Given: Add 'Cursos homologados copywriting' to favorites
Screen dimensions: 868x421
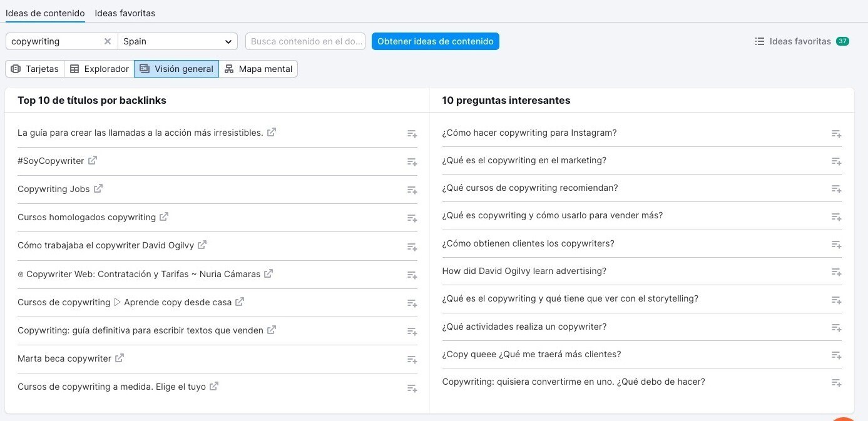Looking at the screenshot, I should coord(412,218).
